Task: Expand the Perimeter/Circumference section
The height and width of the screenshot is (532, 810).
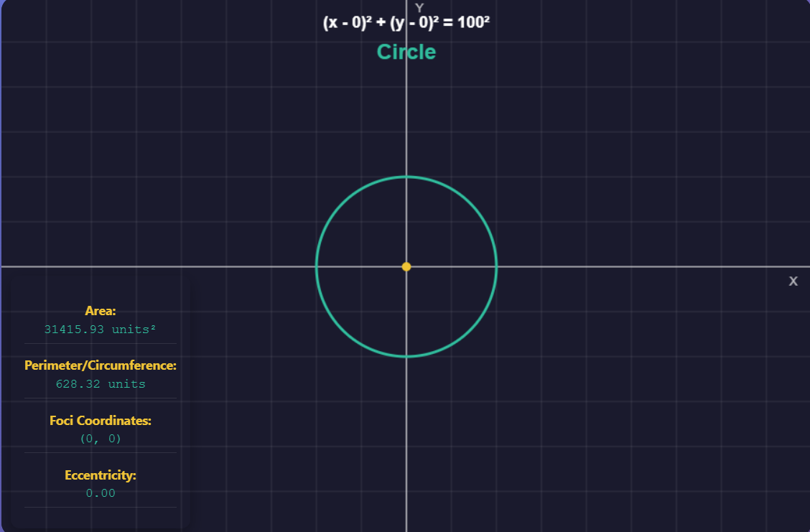Action: coord(100,365)
